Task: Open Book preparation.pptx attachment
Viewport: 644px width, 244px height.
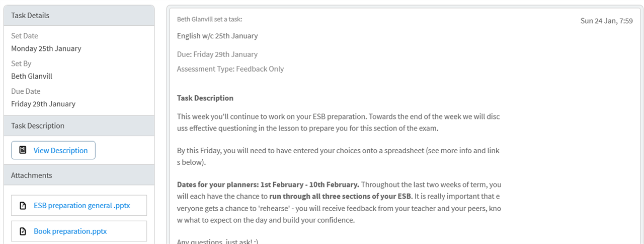Action: (x=79, y=231)
